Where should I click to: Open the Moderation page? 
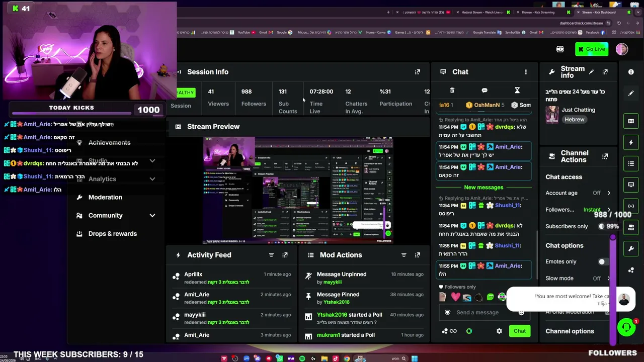click(105, 197)
